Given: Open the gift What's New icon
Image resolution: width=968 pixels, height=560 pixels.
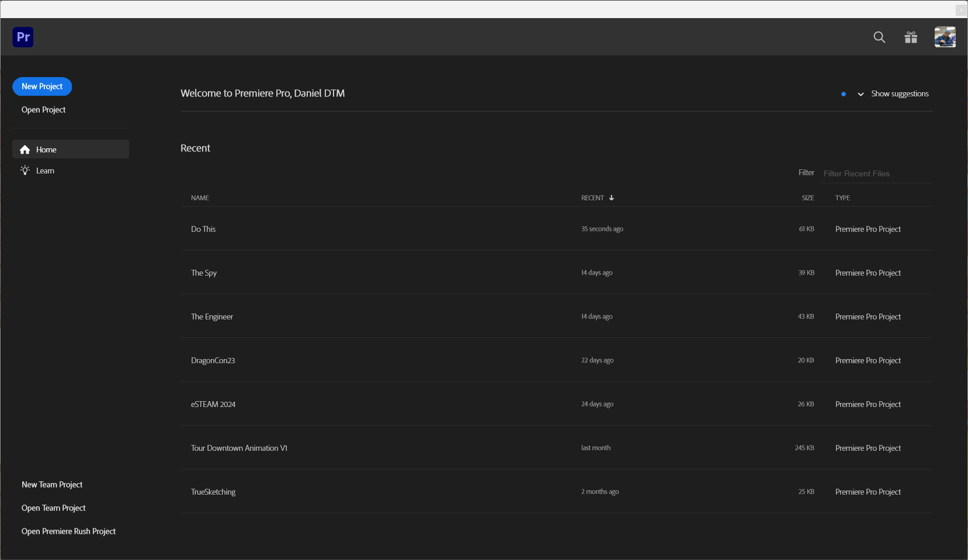Looking at the screenshot, I should coord(911,37).
